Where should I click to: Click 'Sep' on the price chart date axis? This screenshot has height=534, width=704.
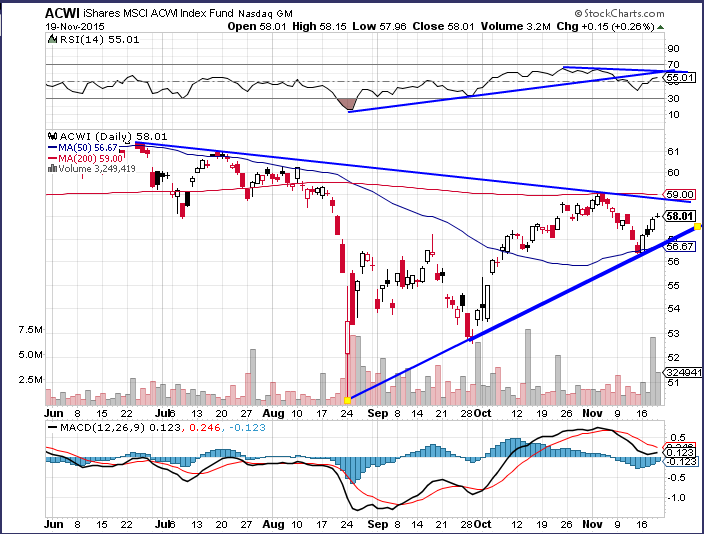click(378, 413)
